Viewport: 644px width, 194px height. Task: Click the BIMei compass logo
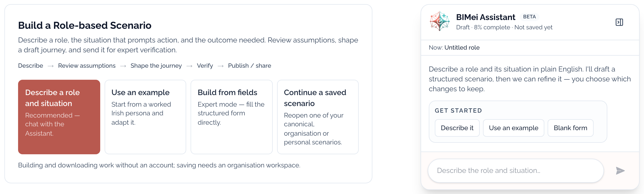tap(439, 21)
